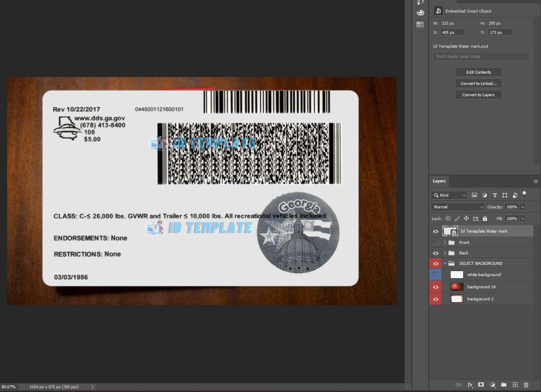Click the Front group folder icon
The height and width of the screenshot is (392, 541).
point(451,242)
